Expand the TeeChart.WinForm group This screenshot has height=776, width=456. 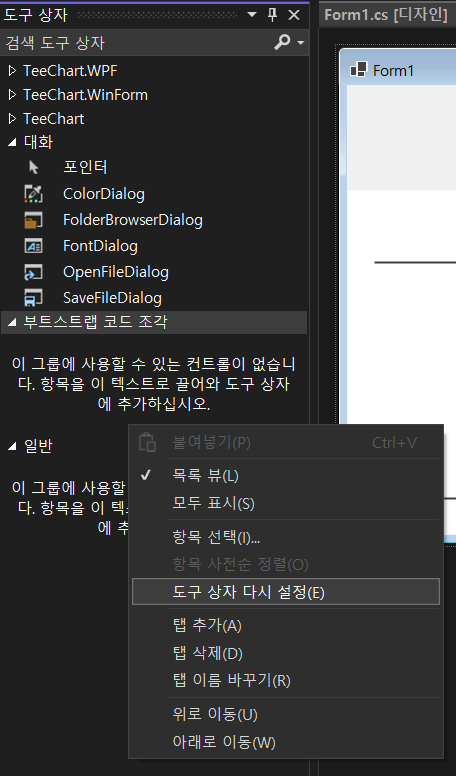coord(12,95)
